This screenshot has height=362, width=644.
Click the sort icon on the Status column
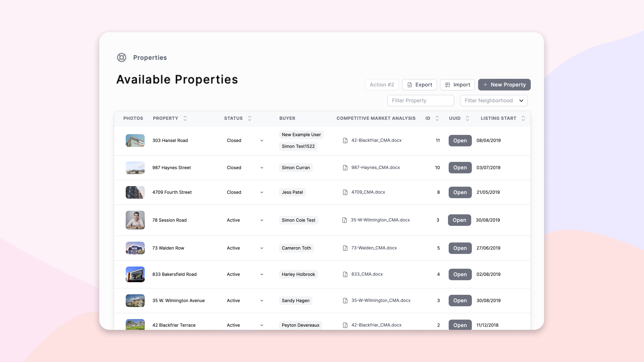click(249, 118)
